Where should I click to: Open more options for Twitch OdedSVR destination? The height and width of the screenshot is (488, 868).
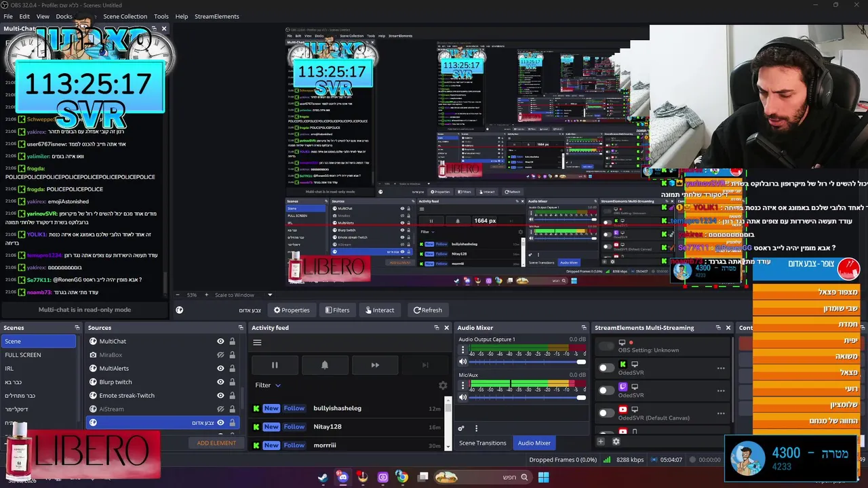click(x=721, y=390)
